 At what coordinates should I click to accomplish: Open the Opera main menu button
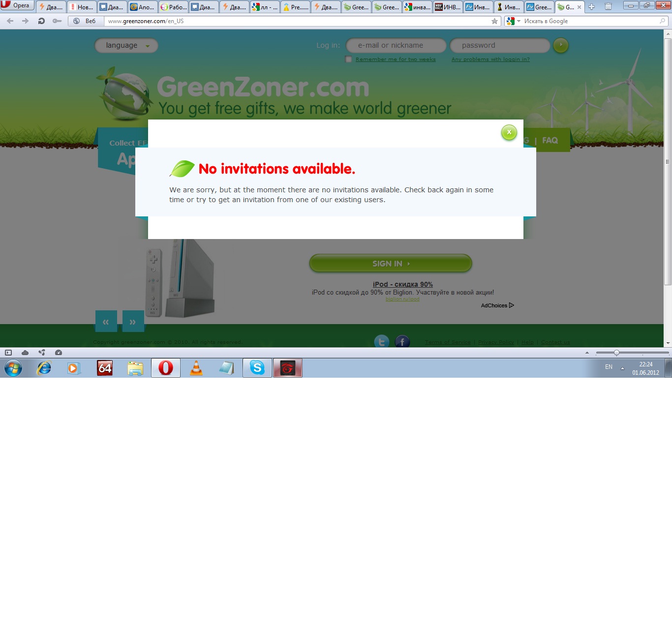pyautogui.click(x=17, y=5)
